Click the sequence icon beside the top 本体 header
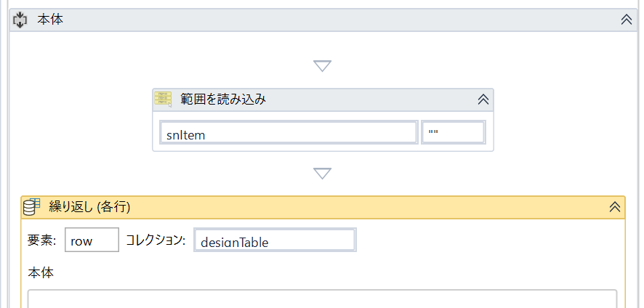This screenshot has width=644, height=308. [20, 20]
